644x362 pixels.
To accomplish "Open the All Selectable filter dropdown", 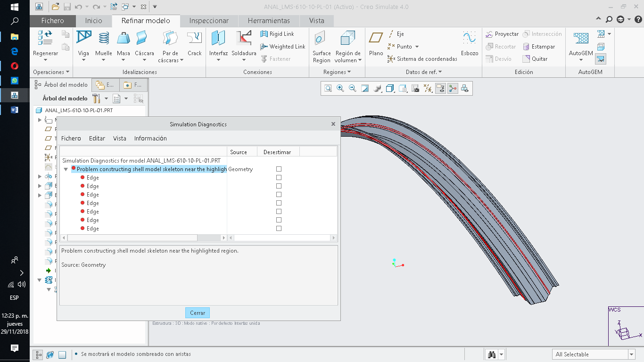I will pyautogui.click(x=632, y=354).
